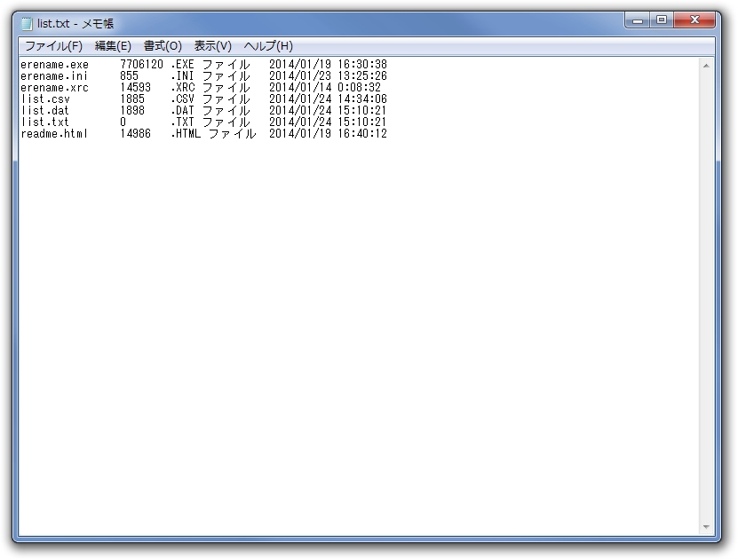
Task: Click the file size '1885'
Action: [x=132, y=99]
